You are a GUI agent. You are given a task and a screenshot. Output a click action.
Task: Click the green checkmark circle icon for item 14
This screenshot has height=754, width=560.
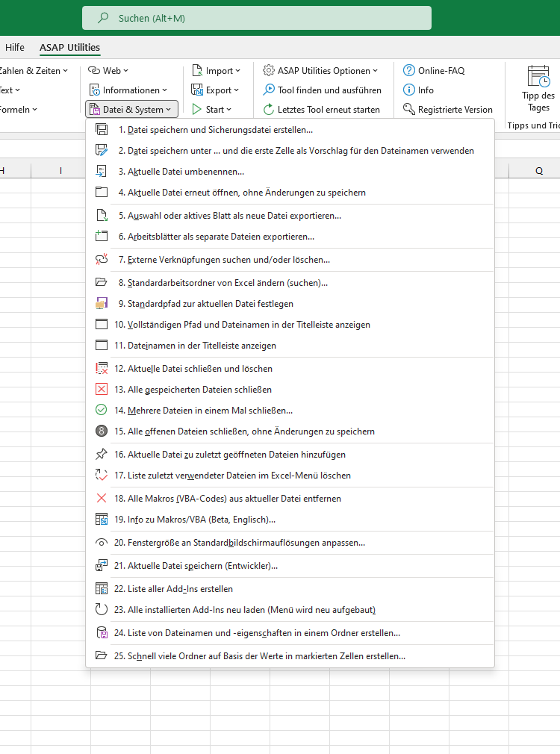coord(102,411)
